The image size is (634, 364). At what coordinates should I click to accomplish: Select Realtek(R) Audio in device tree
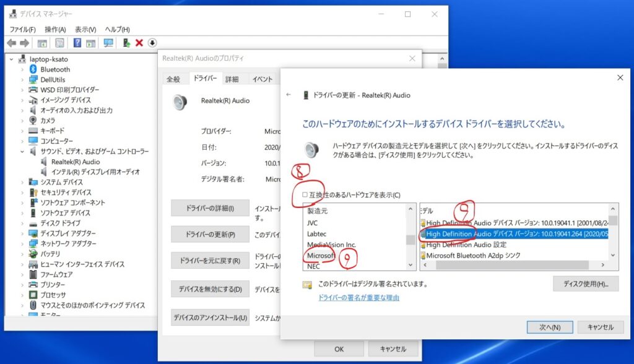click(75, 162)
